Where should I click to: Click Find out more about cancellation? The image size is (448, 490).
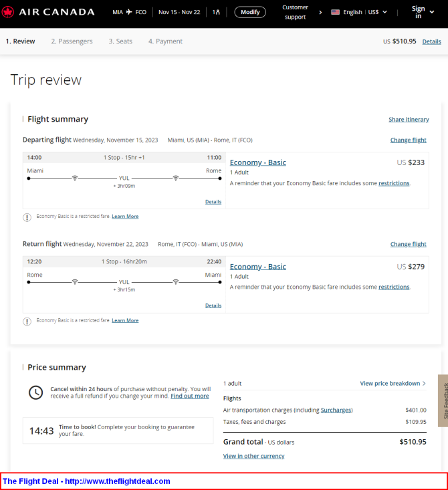190,396
